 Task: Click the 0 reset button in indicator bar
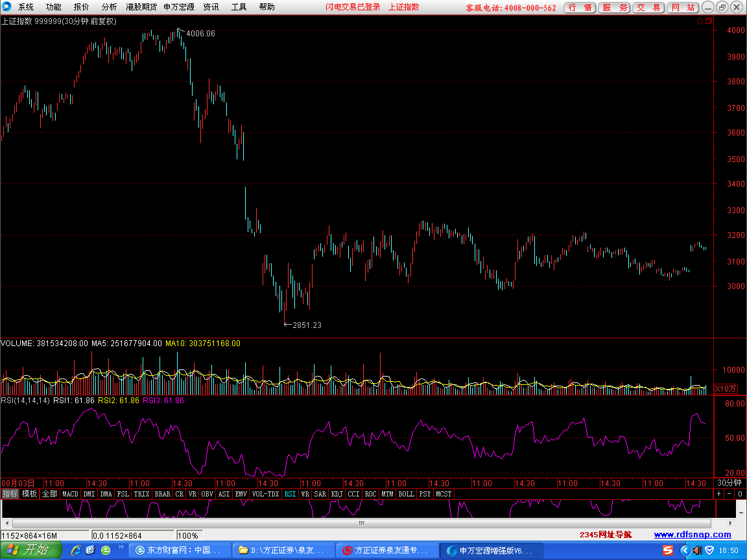tap(740, 494)
